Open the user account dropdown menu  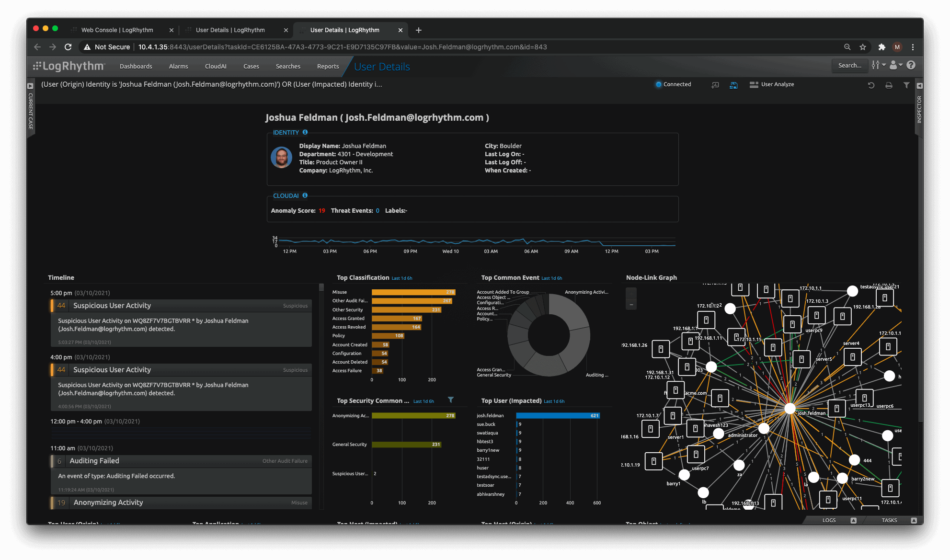(x=895, y=65)
